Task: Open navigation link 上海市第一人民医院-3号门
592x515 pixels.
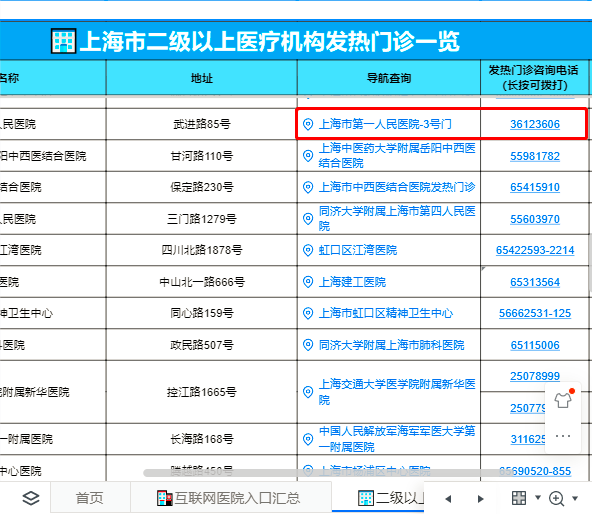Action: [x=385, y=124]
